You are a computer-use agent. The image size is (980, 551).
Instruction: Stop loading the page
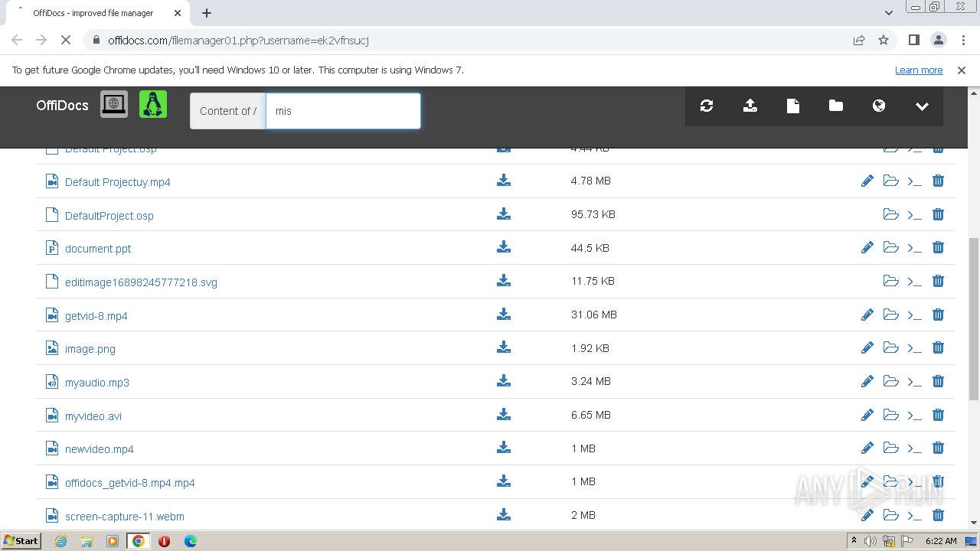66,40
